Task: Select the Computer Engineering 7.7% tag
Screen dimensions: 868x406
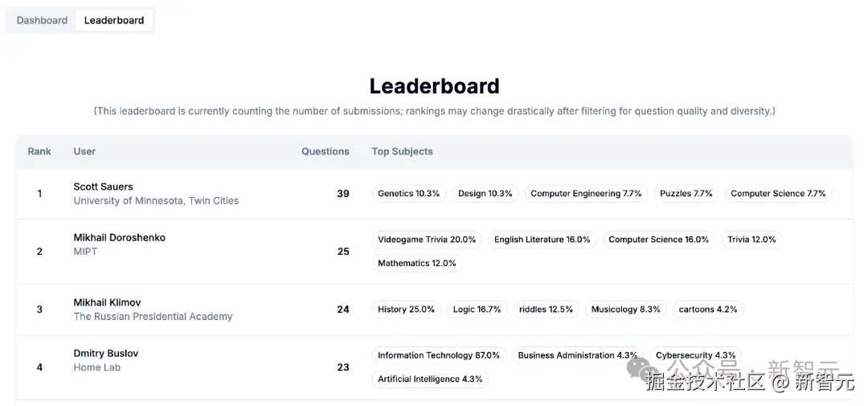Action: click(x=586, y=194)
